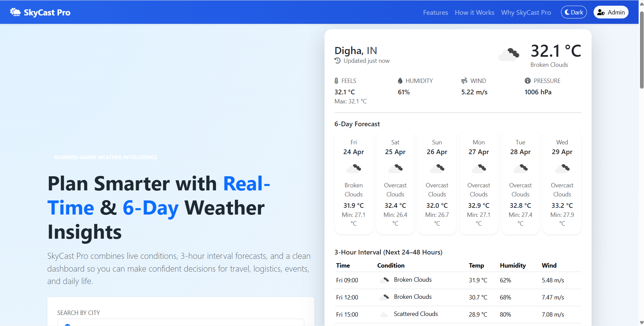Click the 6-Day Forecast heading
The height and width of the screenshot is (326, 644).
coord(357,124)
